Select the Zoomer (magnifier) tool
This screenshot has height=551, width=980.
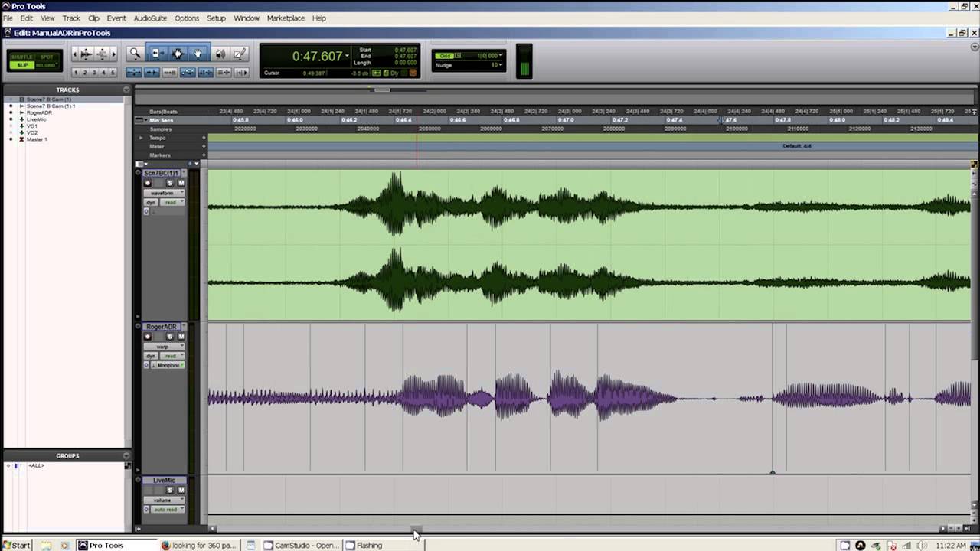point(135,54)
